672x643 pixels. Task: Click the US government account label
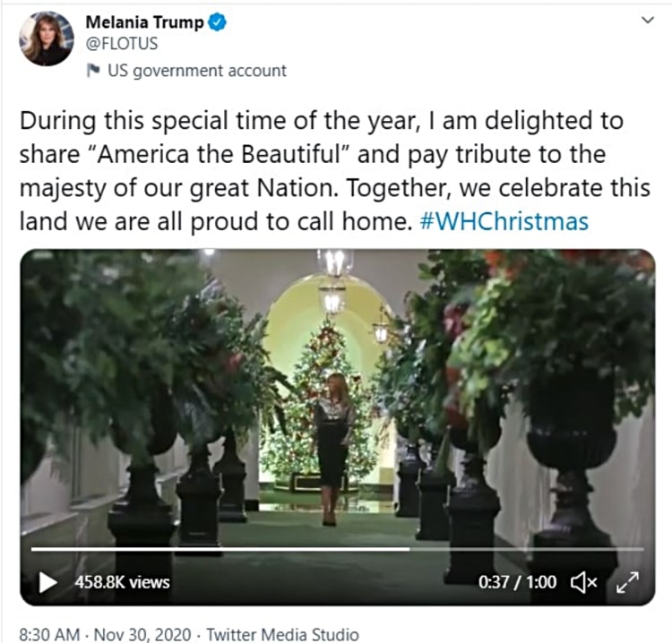click(x=196, y=71)
